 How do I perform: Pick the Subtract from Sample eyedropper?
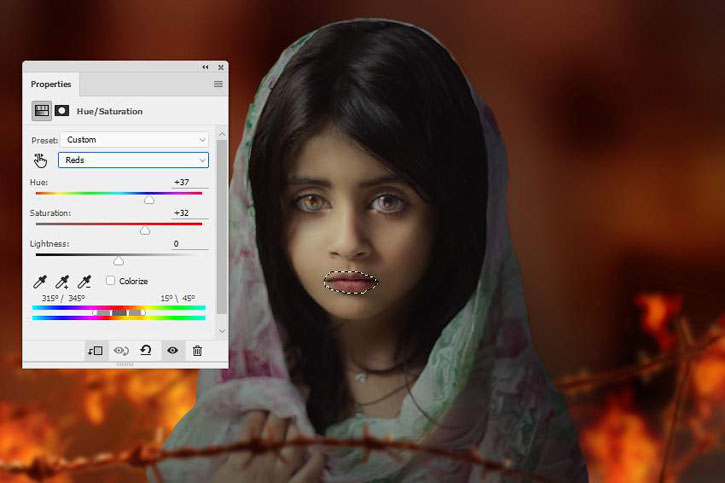pos(85,281)
